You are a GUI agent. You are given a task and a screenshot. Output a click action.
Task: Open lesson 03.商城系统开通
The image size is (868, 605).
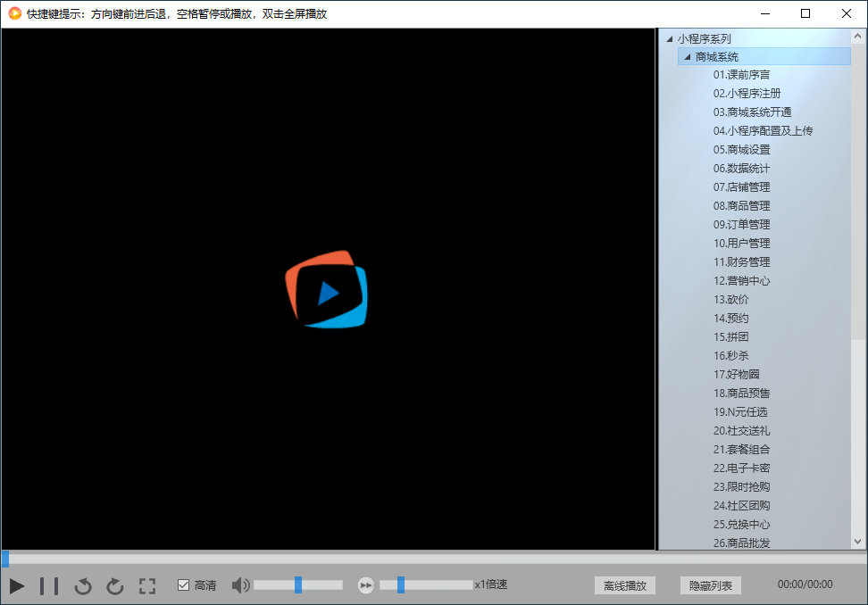click(752, 112)
